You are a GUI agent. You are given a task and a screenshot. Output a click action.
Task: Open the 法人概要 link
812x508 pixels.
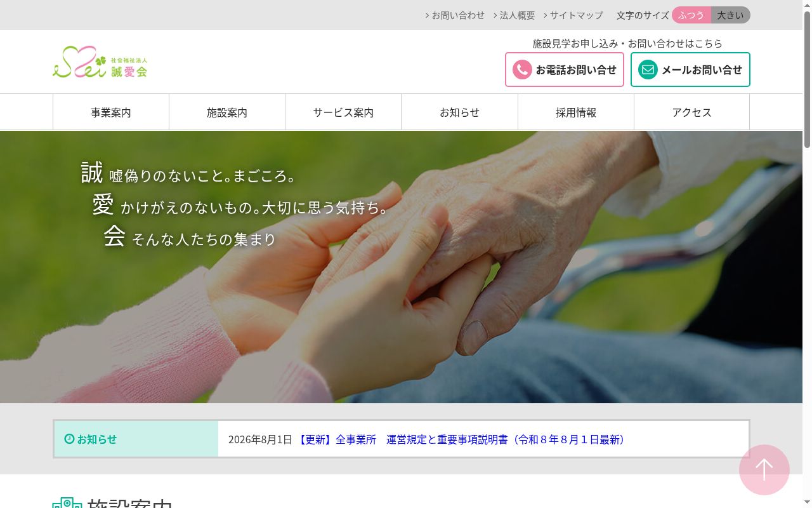(517, 15)
